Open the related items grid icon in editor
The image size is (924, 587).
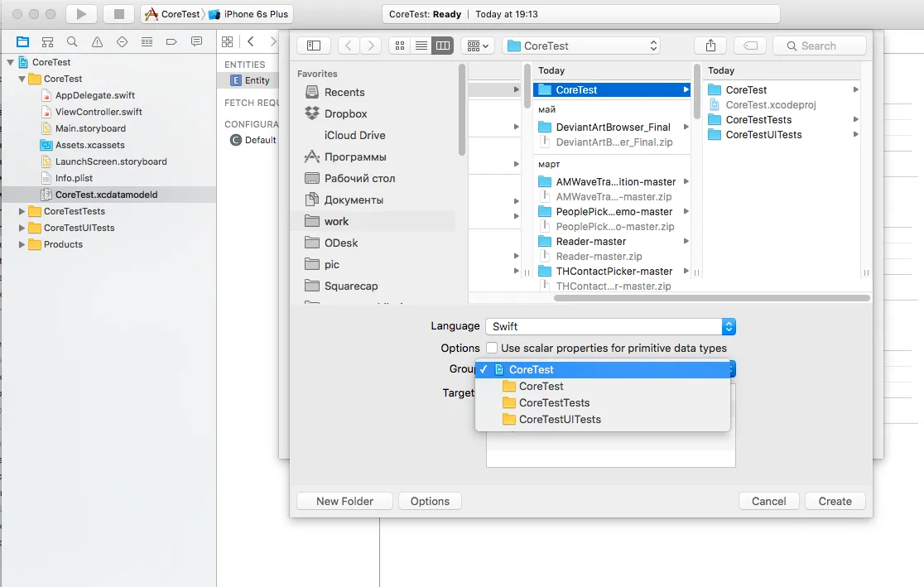pyautogui.click(x=227, y=42)
